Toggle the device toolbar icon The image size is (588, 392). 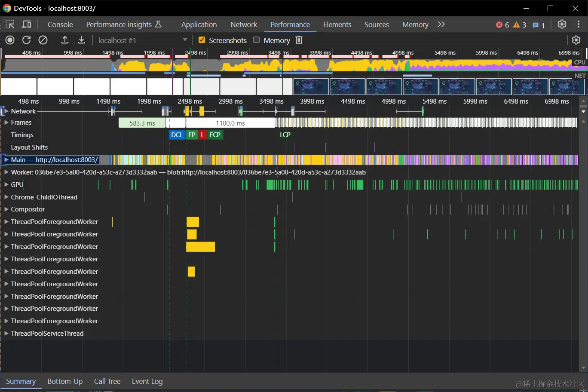click(27, 24)
